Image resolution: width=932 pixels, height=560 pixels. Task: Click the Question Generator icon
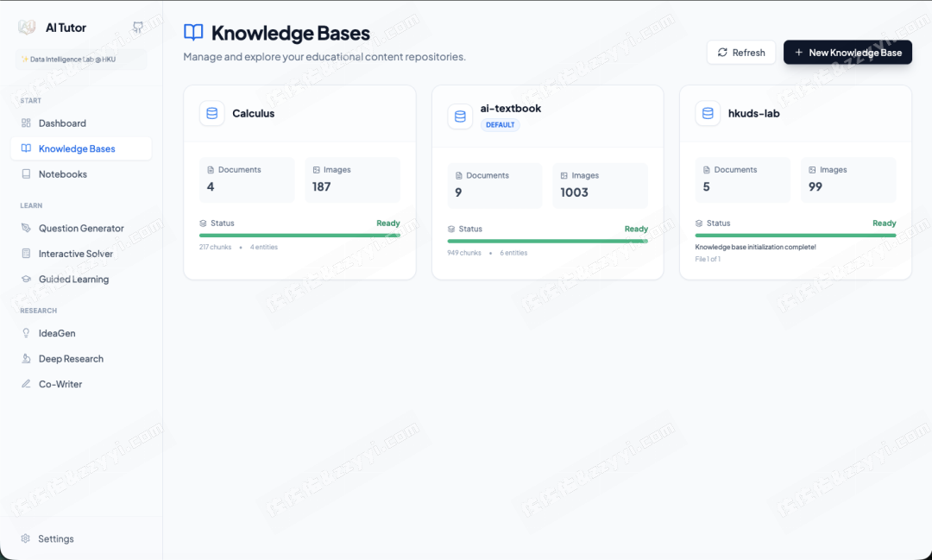click(x=26, y=229)
